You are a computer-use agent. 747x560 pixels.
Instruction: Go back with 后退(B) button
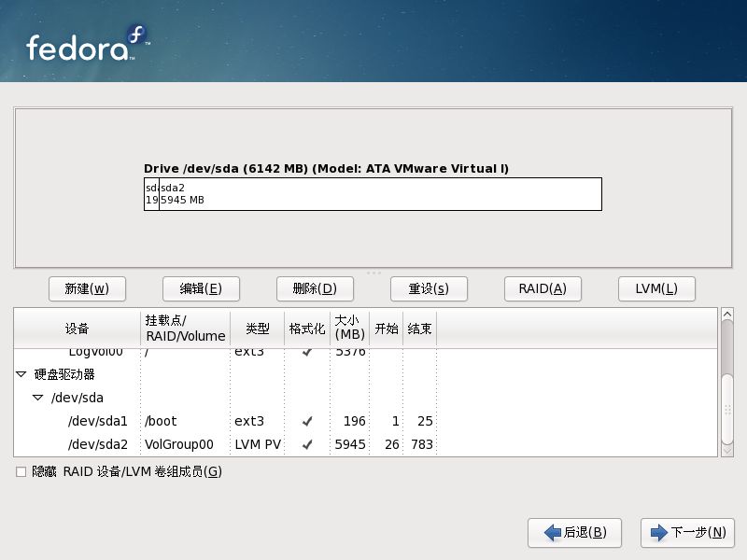point(574,532)
